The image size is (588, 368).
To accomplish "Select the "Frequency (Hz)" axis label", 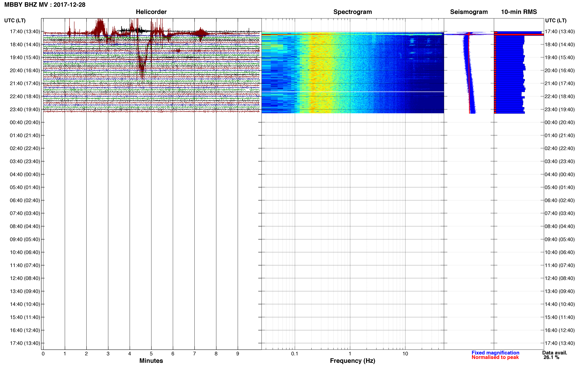I will [352, 361].
